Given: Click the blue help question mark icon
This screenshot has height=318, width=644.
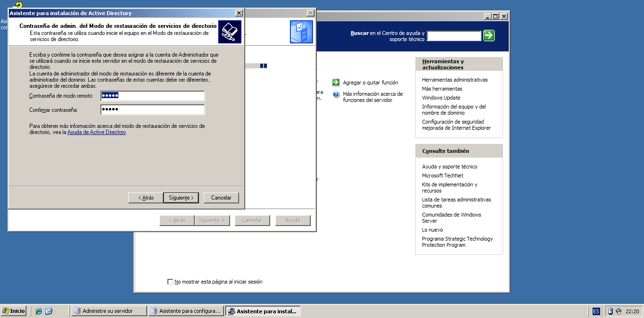Looking at the screenshot, I should pos(336,94).
